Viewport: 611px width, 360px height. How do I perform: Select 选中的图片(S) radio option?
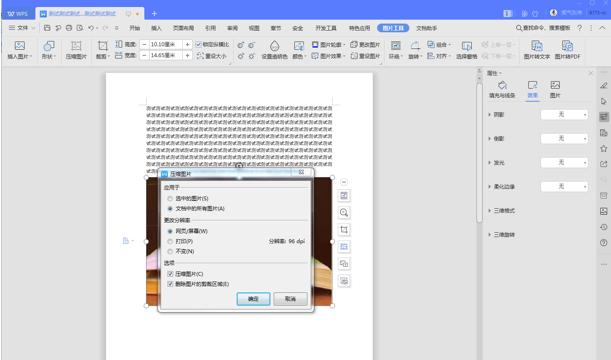(x=170, y=198)
